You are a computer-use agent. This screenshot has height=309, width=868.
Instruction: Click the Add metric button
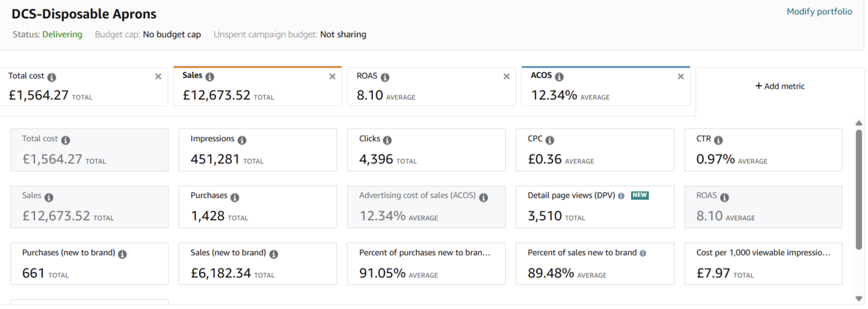780,86
